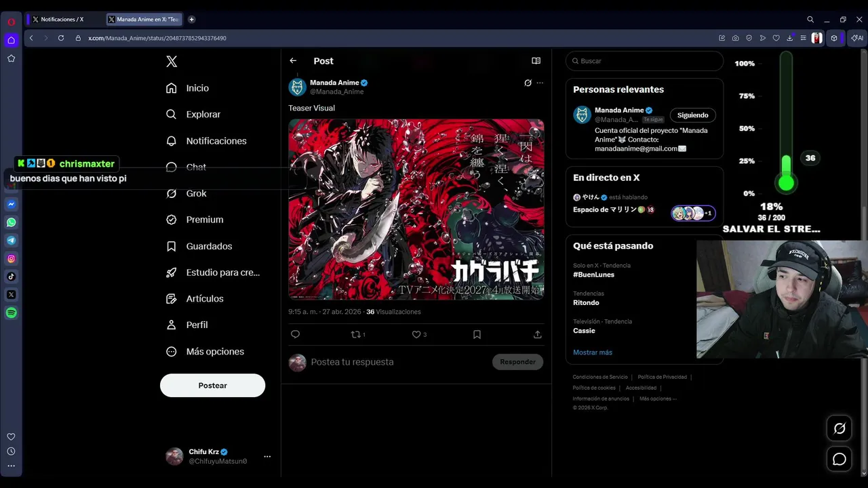The image size is (868, 488).
Task: Open Instagram in the Opera sidebar
Action: 12,258
